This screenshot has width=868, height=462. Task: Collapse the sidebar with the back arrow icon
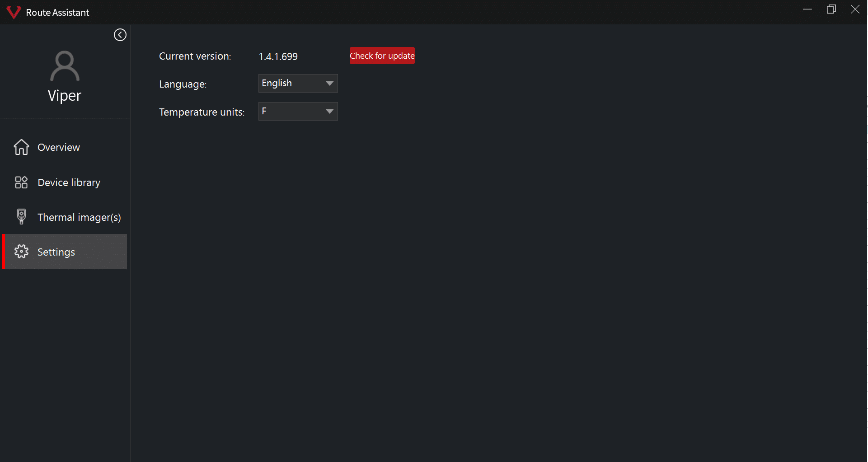coord(120,35)
